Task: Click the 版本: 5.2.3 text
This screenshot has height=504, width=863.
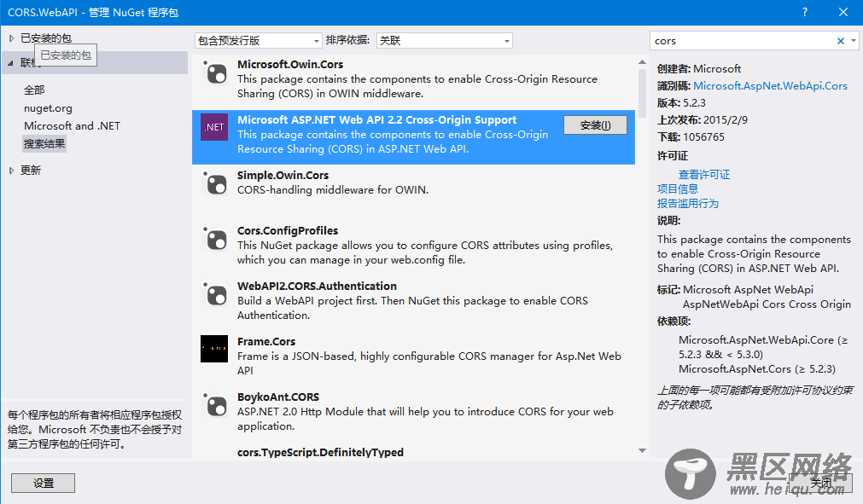Action: pos(681,103)
